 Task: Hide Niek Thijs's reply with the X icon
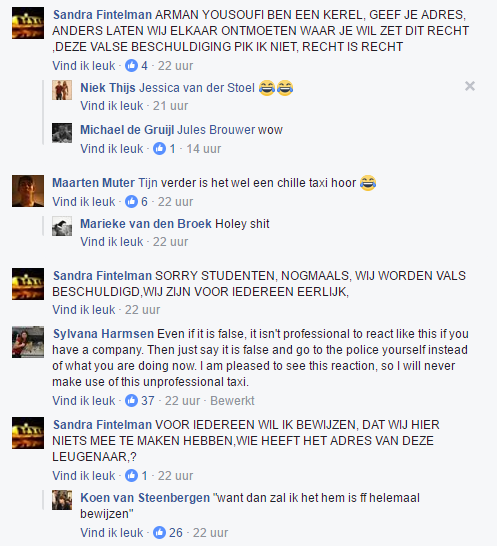470,86
